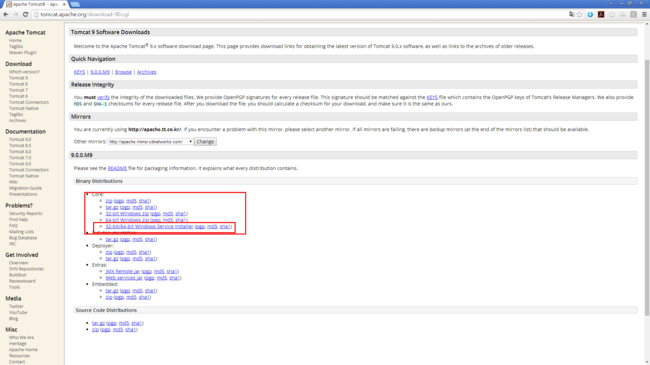Select the Apache Tomcat tab

tap(35, 4)
